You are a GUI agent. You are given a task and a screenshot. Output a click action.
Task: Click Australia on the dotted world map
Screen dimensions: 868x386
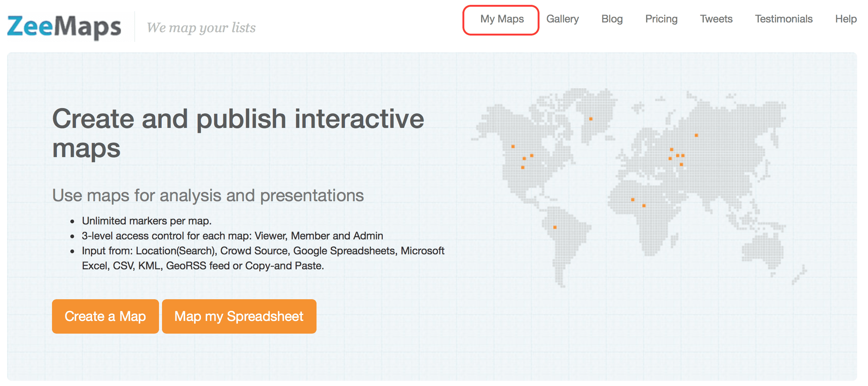pos(763,249)
